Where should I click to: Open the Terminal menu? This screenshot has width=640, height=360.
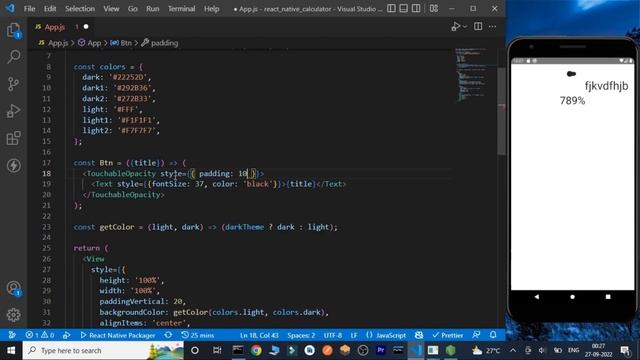click(x=181, y=9)
